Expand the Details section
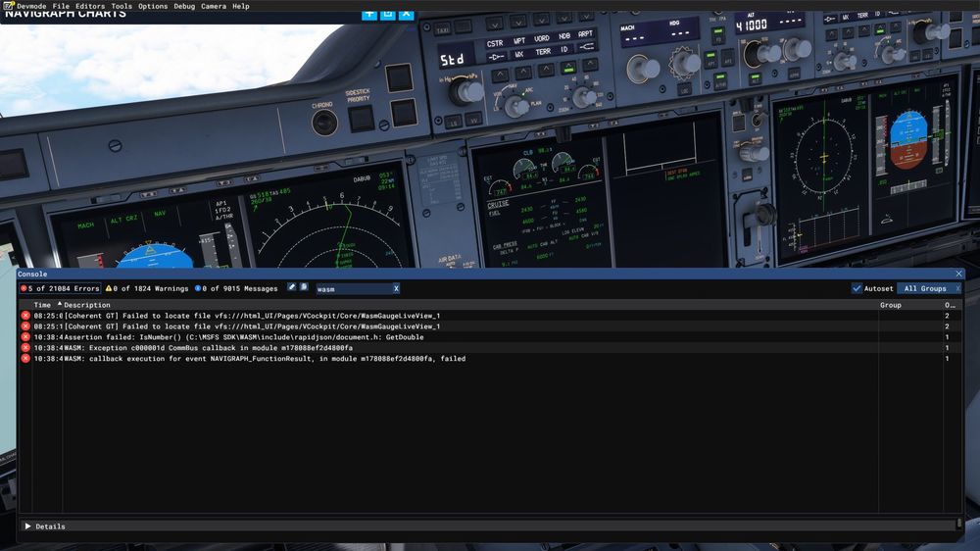The width and height of the screenshot is (980, 551). [x=44, y=526]
